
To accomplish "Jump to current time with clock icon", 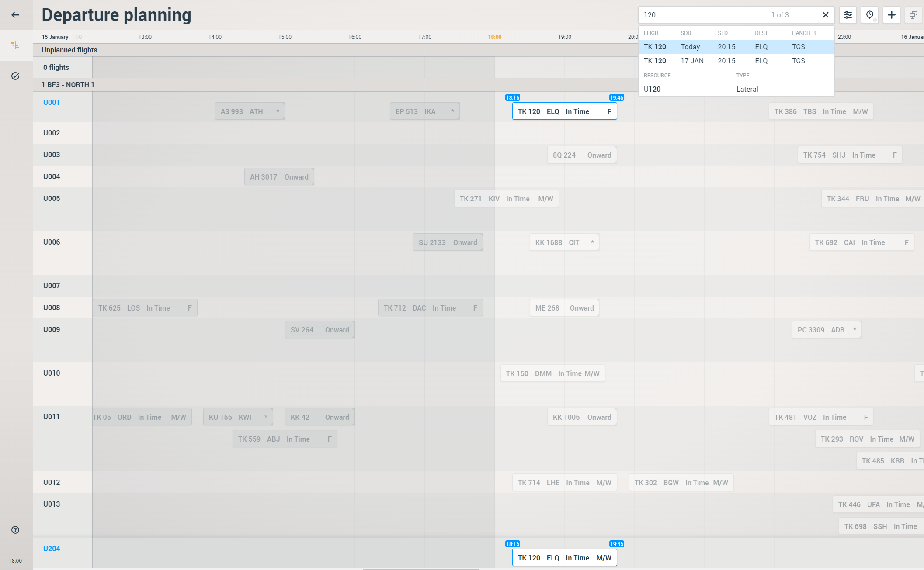I will click(x=870, y=15).
